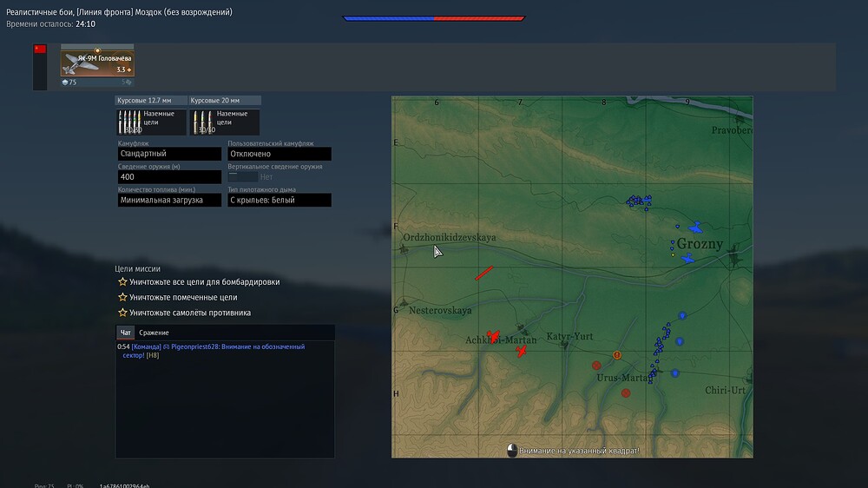
Task: Open the 12.7 mm ammo belt selector
Action: point(150,122)
